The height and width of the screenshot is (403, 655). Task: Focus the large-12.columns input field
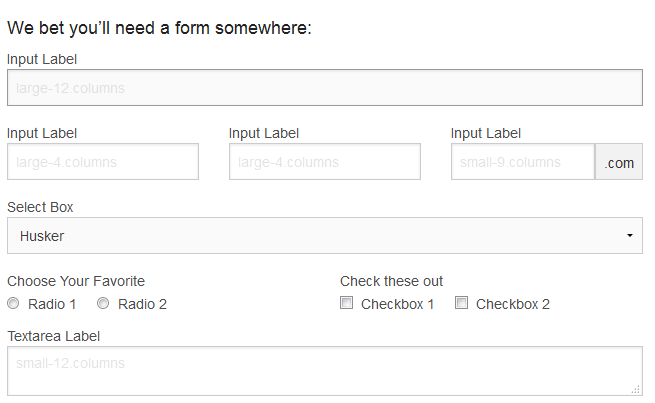[x=324, y=88]
